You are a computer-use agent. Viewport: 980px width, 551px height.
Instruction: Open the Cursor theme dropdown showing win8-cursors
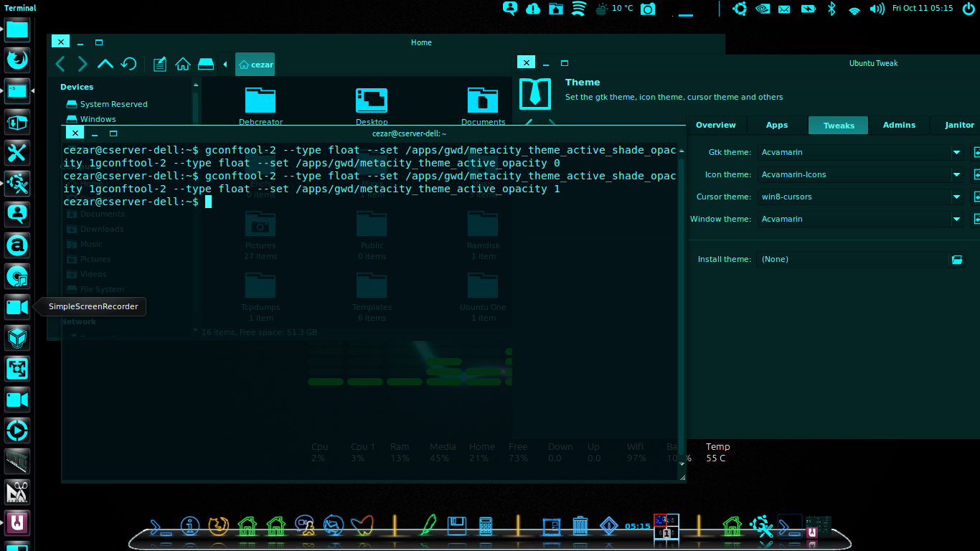[860, 197]
